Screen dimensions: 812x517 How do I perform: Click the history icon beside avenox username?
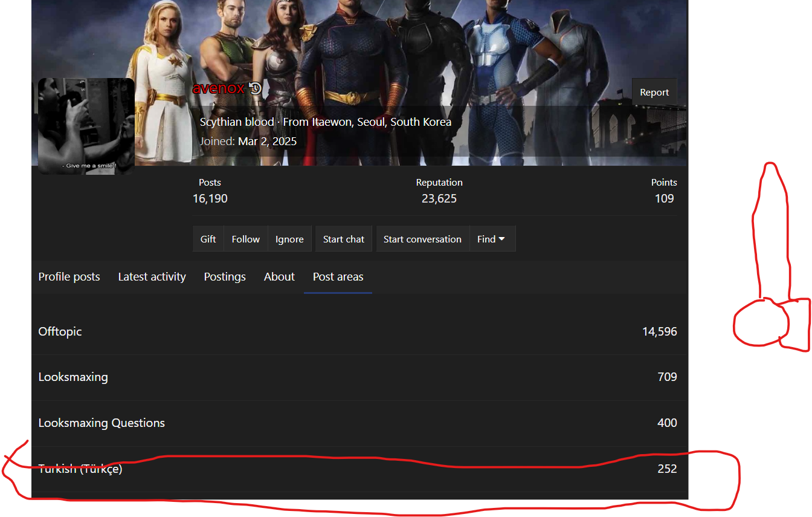255,88
